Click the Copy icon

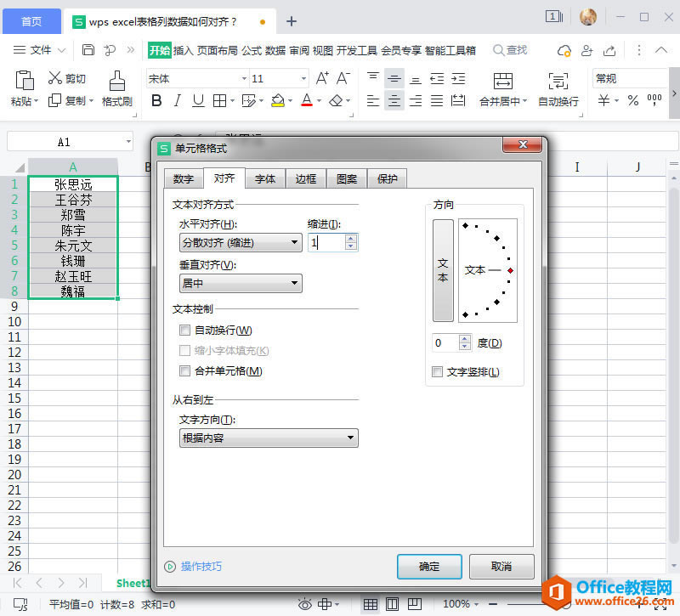click(x=54, y=100)
